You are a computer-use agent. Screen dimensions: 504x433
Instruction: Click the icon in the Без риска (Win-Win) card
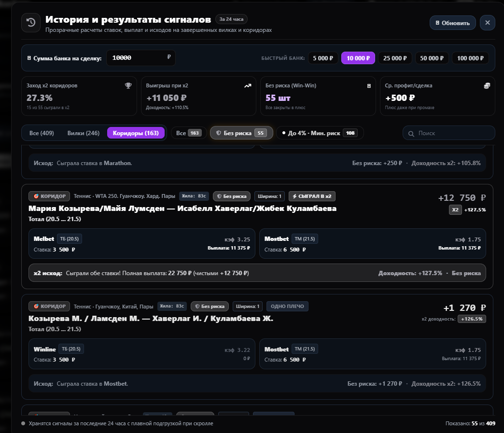point(369,86)
